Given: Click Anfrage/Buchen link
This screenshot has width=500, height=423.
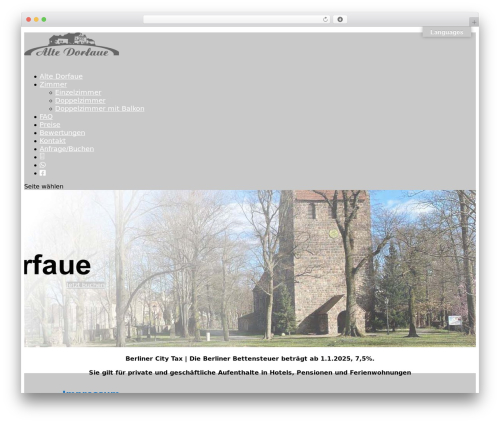Looking at the screenshot, I should (x=67, y=149).
